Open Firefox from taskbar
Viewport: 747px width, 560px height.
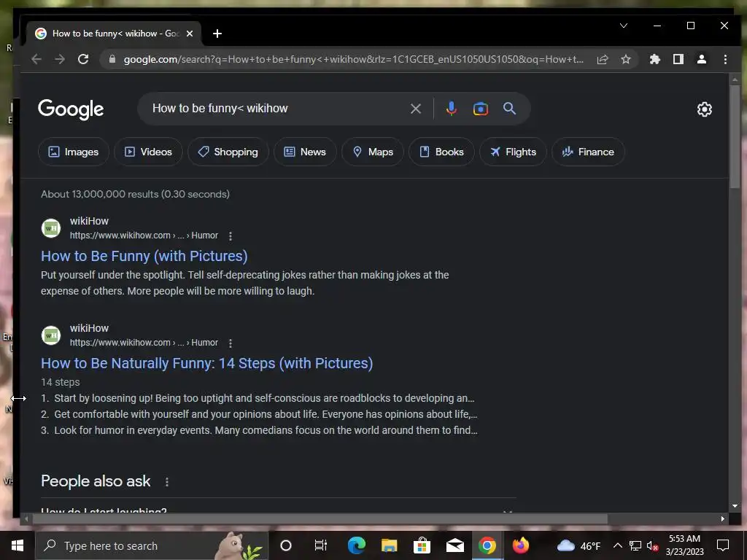pos(520,545)
